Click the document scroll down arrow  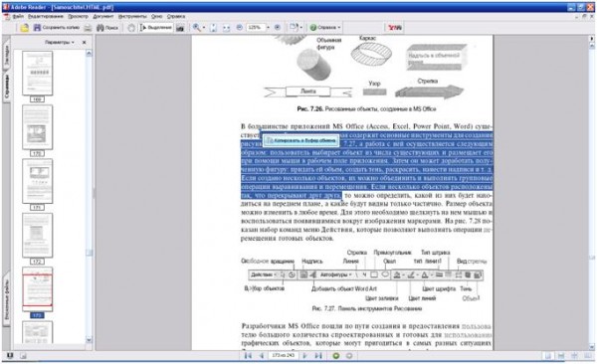click(592, 347)
